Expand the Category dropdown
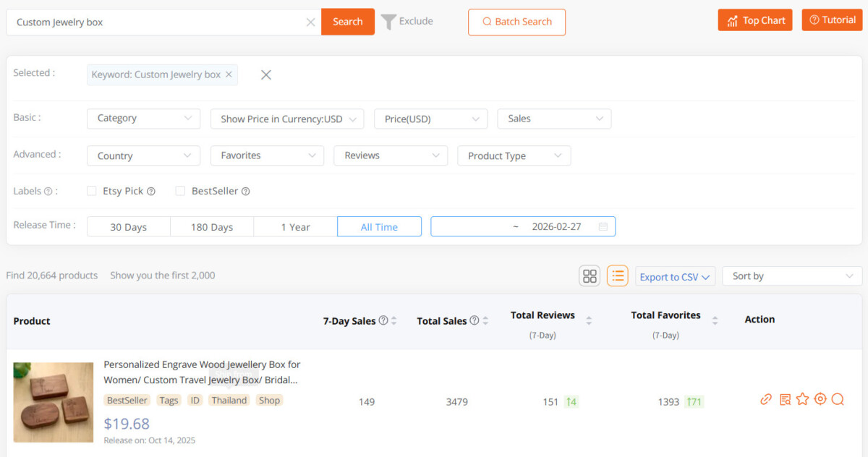This screenshot has width=868, height=457. tap(143, 119)
